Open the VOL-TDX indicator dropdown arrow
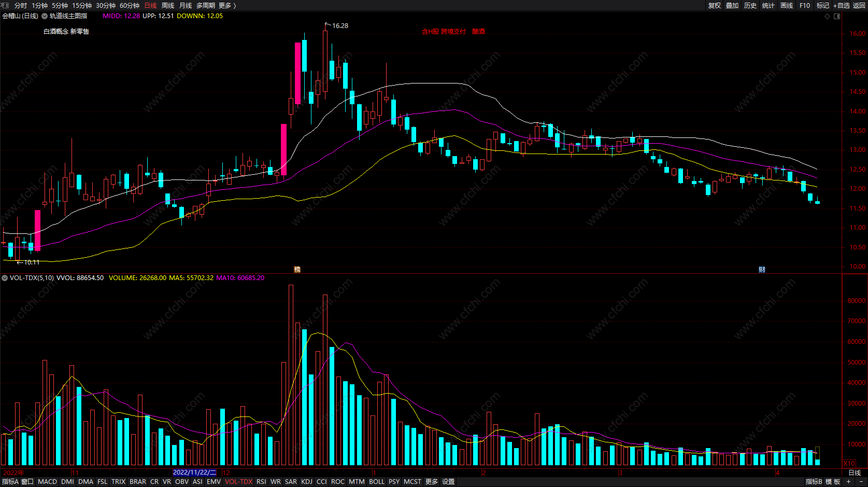The width and height of the screenshot is (868, 487). (x=5, y=278)
